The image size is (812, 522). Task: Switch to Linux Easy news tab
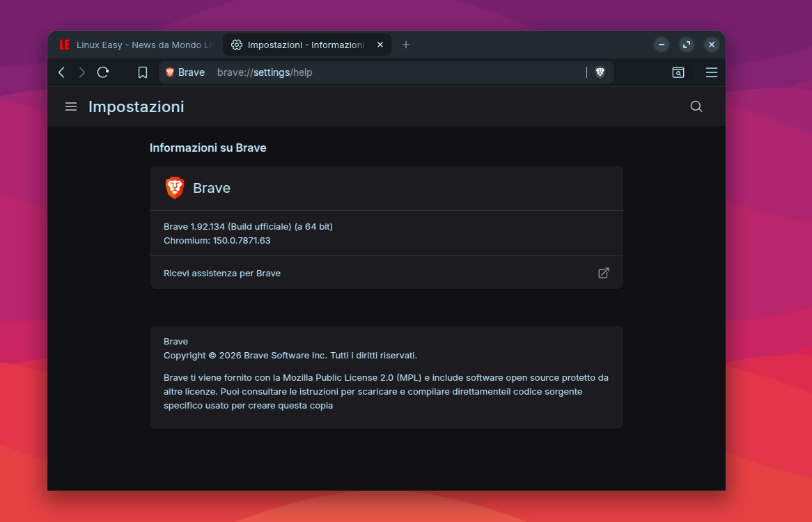point(138,45)
